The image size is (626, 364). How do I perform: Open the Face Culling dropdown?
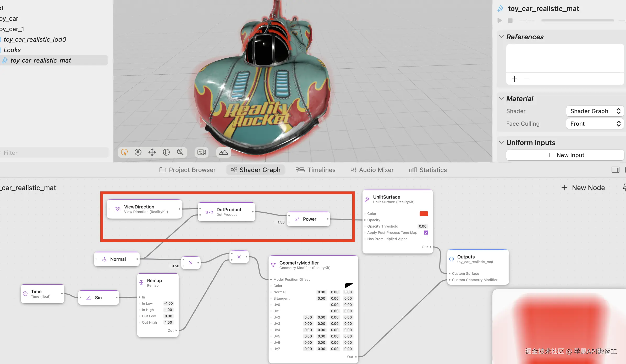click(x=595, y=124)
